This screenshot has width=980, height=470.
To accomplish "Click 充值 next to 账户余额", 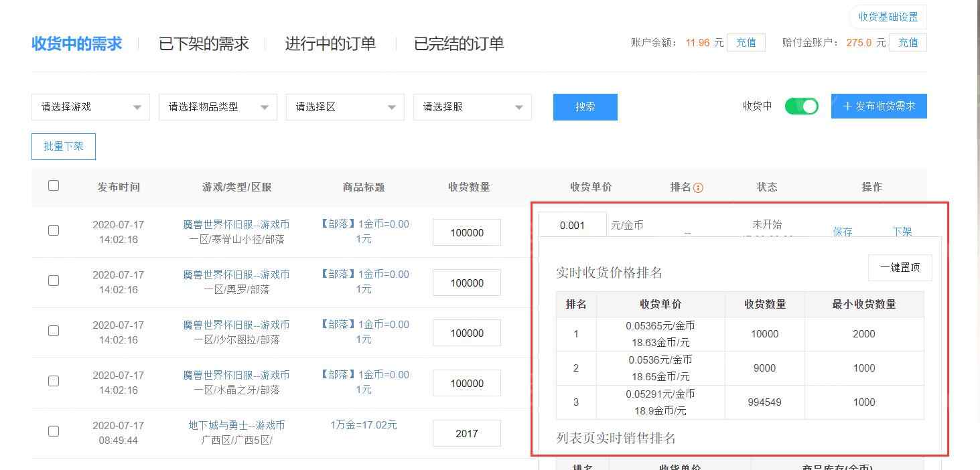I will click(746, 43).
